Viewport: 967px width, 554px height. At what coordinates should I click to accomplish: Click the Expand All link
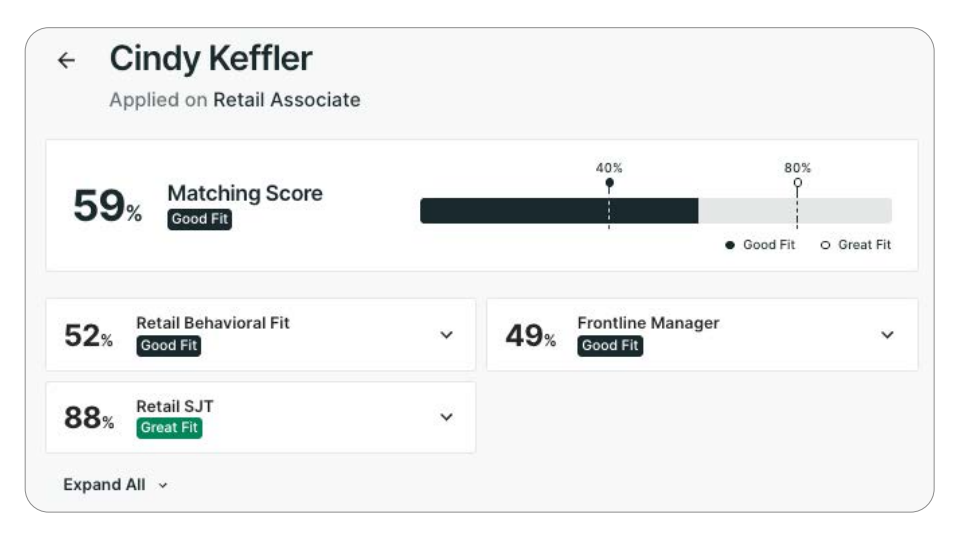click(x=104, y=485)
